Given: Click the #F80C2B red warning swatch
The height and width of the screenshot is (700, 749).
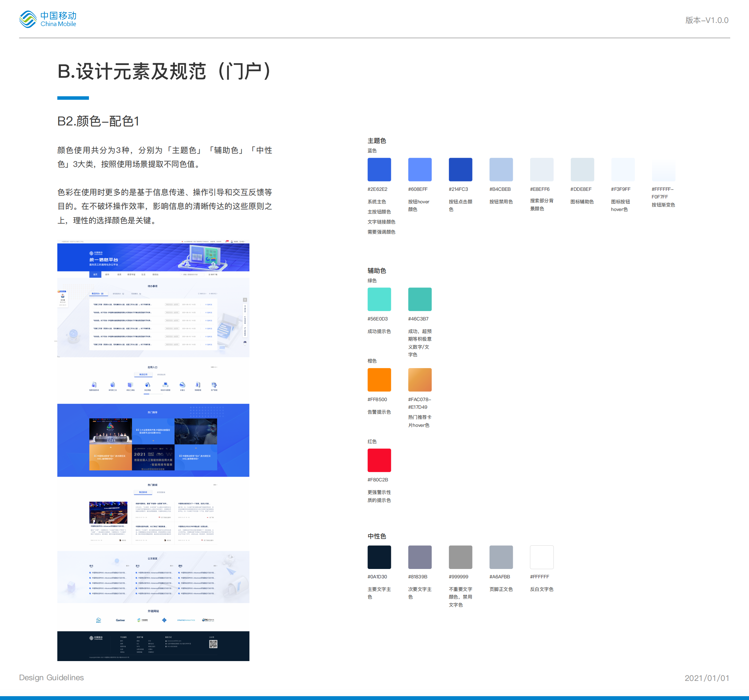Looking at the screenshot, I should (379, 460).
